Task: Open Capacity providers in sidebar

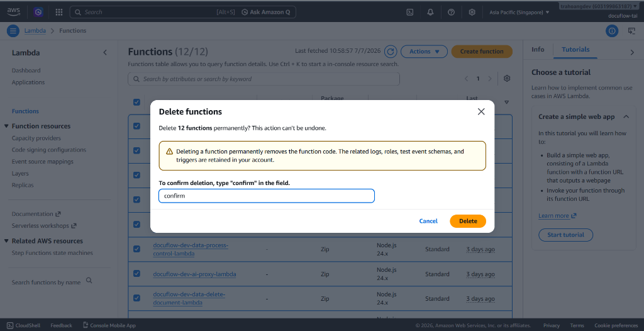Action: [x=36, y=138]
